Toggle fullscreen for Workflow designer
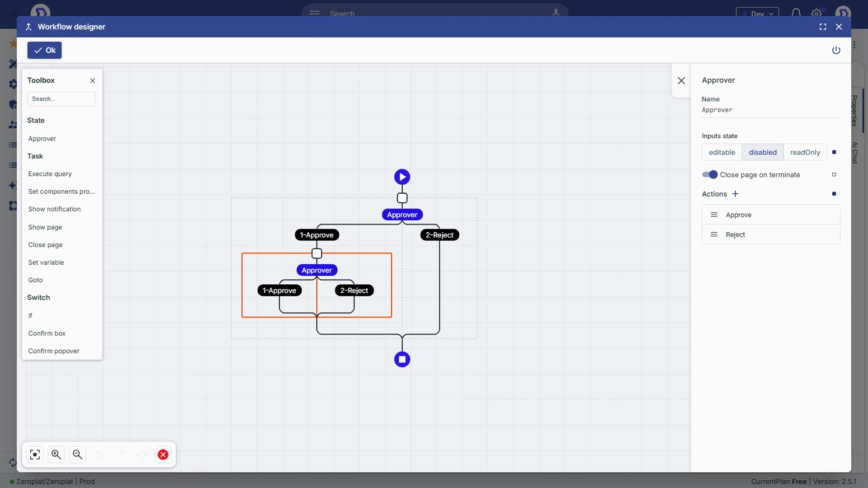This screenshot has width=868, height=488. [x=823, y=27]
